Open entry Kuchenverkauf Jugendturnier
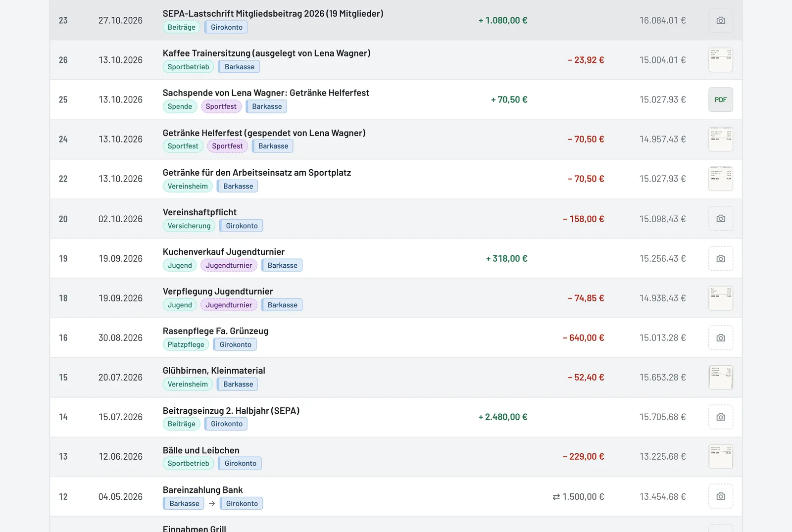 point(224,252)
